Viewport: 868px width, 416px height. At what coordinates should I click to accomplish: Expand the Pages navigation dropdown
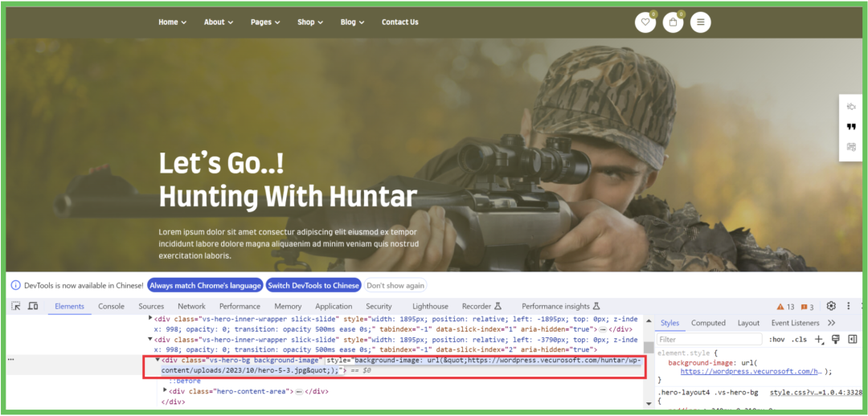pyautogui.click(x=264, y=22)
